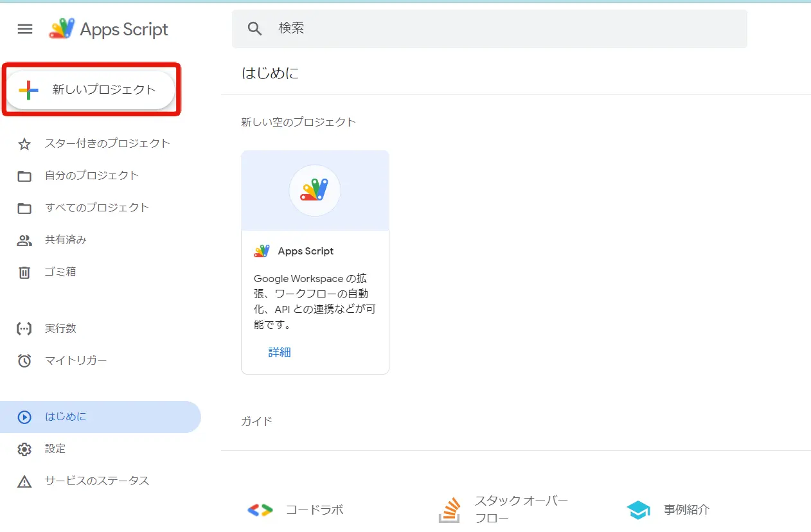Click the 実行数 executions icon
811x532 pixels.
tap(24, 328)
